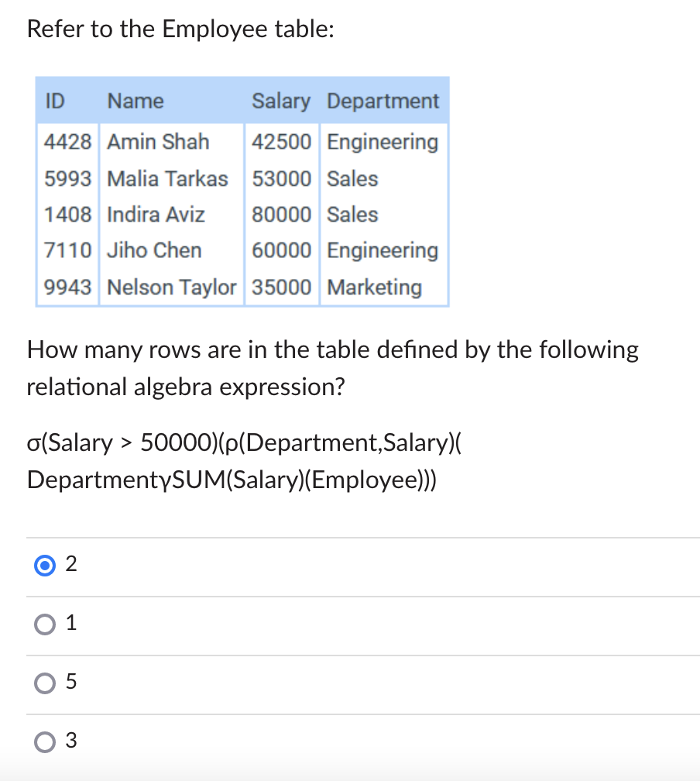This screenshot has width=700, height=781.
Task: Pick the radio button for answer 5
Action: click(x=44, y=683)
